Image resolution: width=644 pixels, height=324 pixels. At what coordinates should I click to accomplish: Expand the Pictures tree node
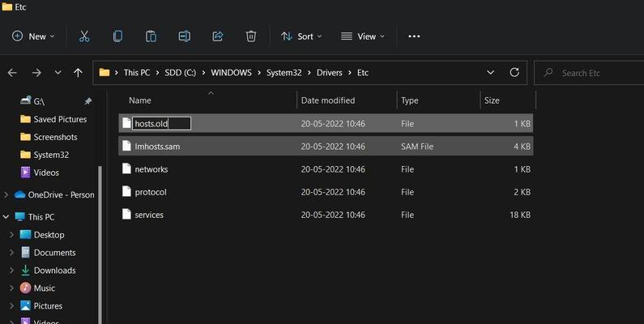tap(11, 306)
